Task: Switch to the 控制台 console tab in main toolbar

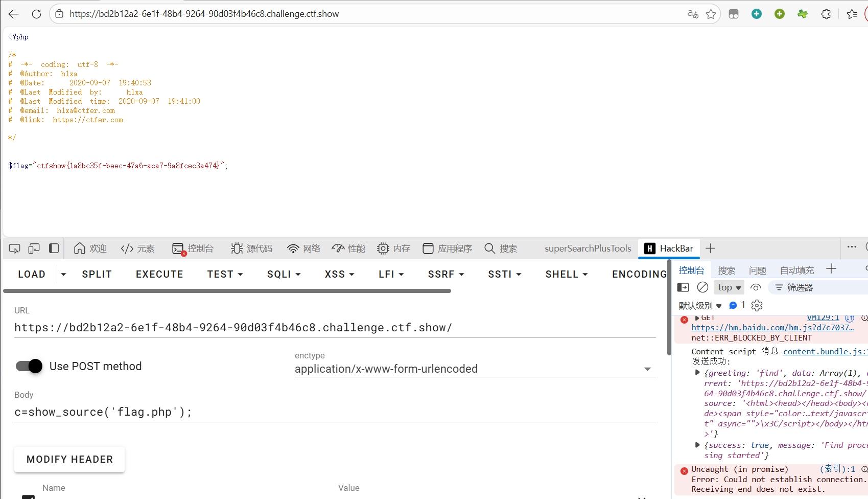Action: pos(193,248)
